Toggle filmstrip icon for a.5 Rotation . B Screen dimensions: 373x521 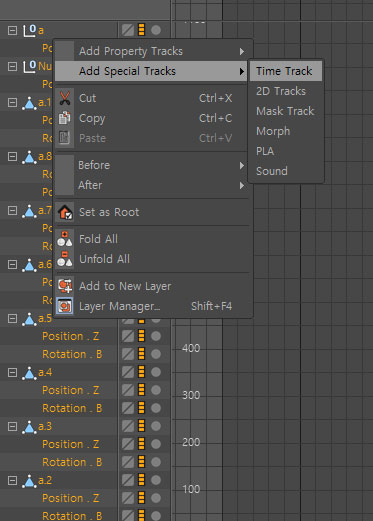point(141,354)
